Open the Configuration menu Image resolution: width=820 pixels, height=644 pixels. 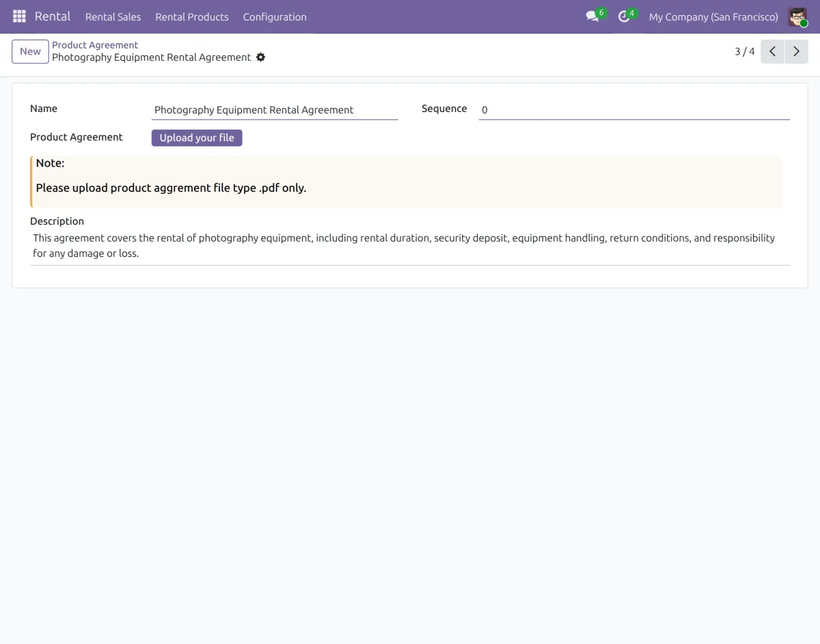tap(275, 16)
